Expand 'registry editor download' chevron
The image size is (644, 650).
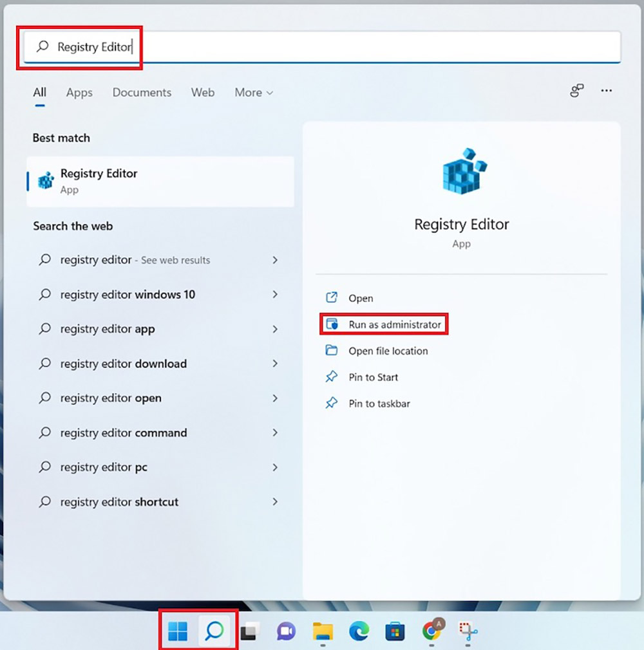(x=275, y=364)
